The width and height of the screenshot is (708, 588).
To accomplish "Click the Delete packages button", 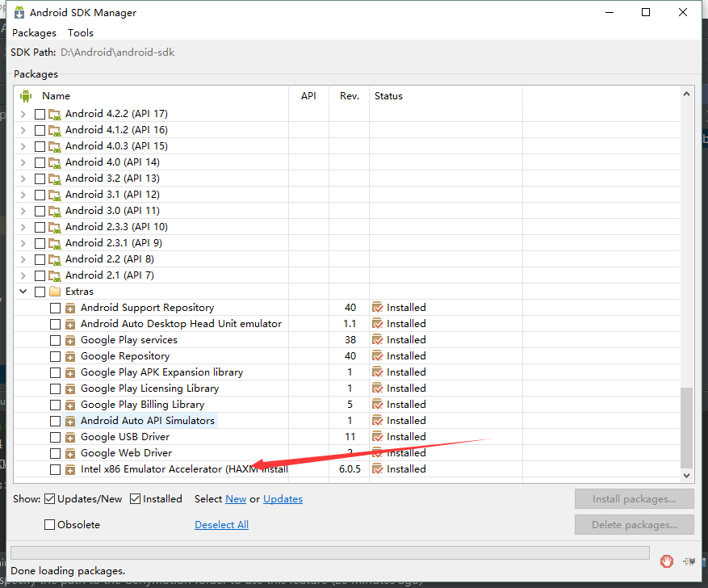I will pos(634,525).
